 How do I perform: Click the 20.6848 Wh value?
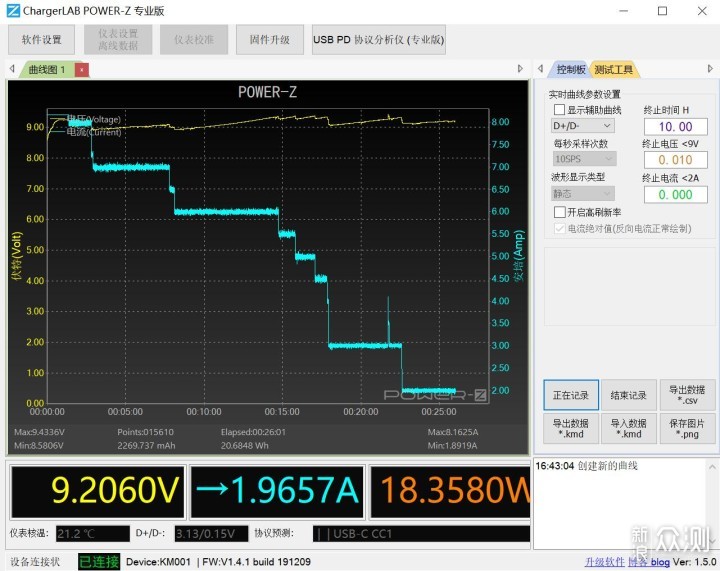point(244,445)
